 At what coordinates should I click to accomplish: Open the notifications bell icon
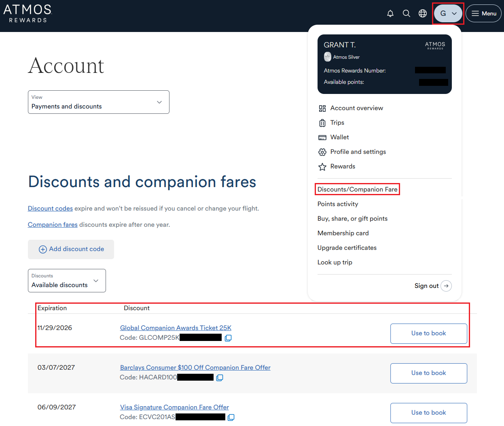point(390,13)
